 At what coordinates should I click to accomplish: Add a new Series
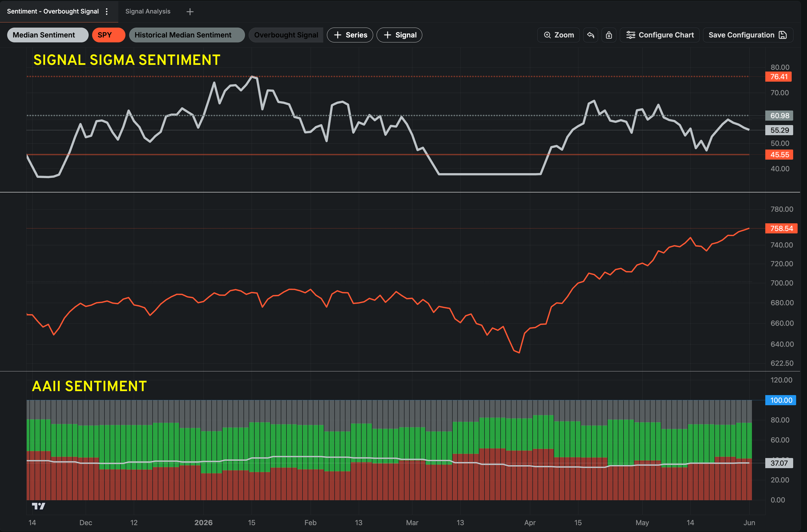[350, 35]
